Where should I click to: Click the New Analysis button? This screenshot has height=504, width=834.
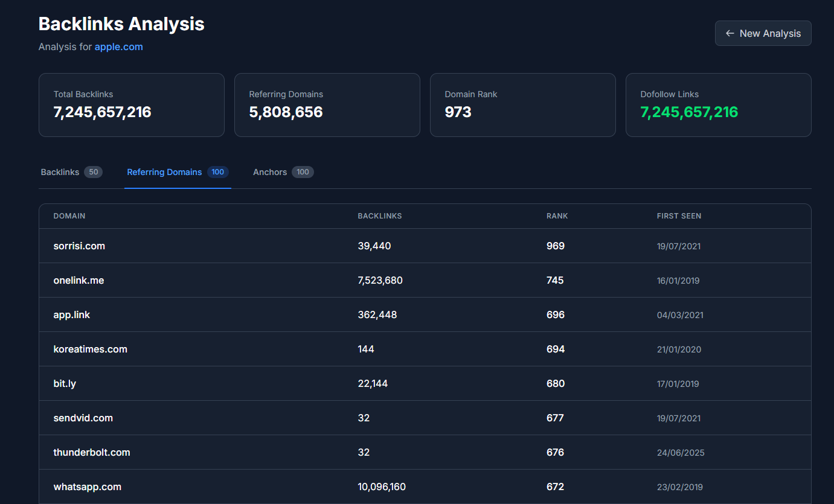[x=763, y=33]
